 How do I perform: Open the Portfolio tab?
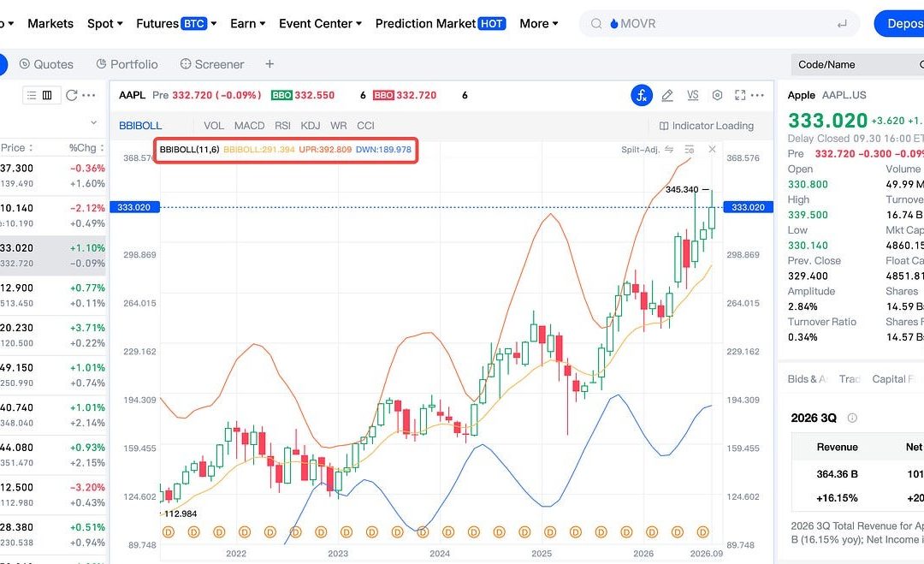pyautogui.click(x=127, y=64)
